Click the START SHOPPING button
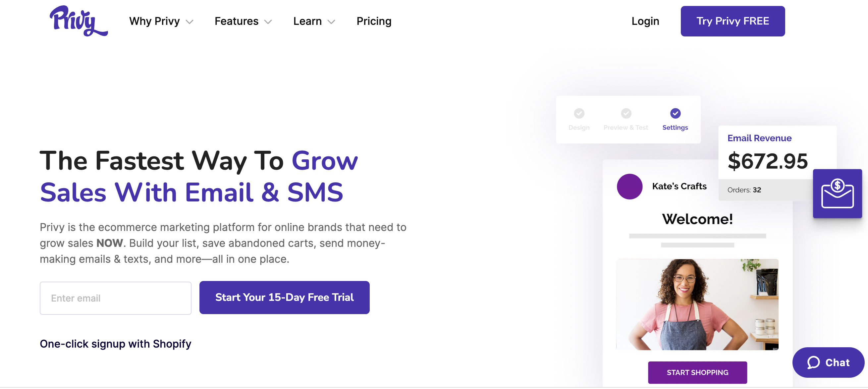868x389 pixels. click(697, 372)
